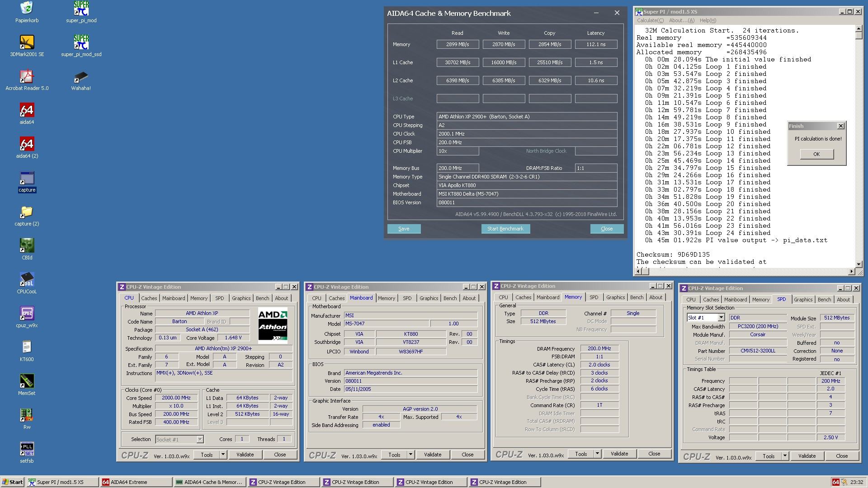The height and width of the screenshot is (488, 868).
Task: Open the Windows Start button
Action: click(x=13, y=482)
